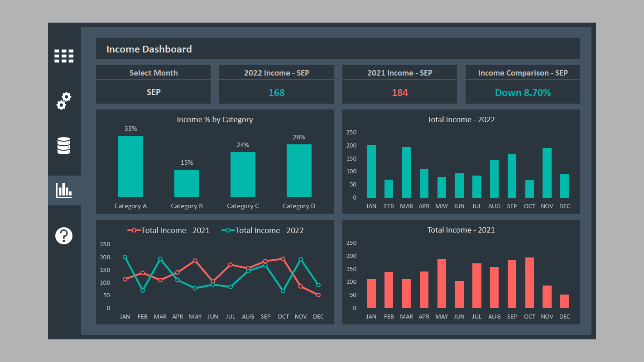Viewport: 644px width, 362px height.
Task: Open the SEP month selector cell
Action: coord(154,92)
